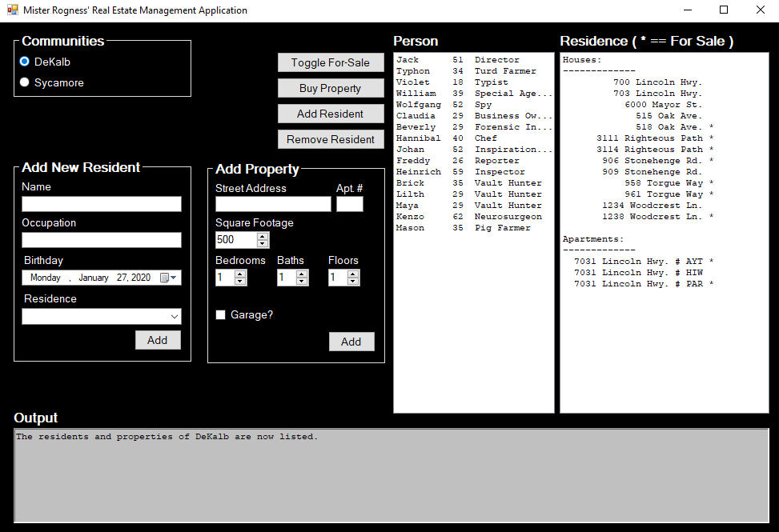This screenshot has width=779, height=532.
Task: Maximize the application window
Action: [724, 10]
